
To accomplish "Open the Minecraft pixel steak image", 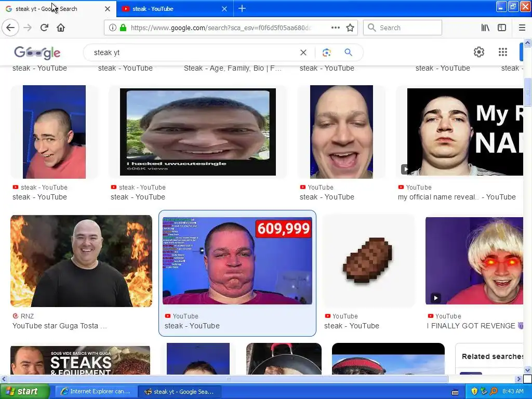I will 368,260.
